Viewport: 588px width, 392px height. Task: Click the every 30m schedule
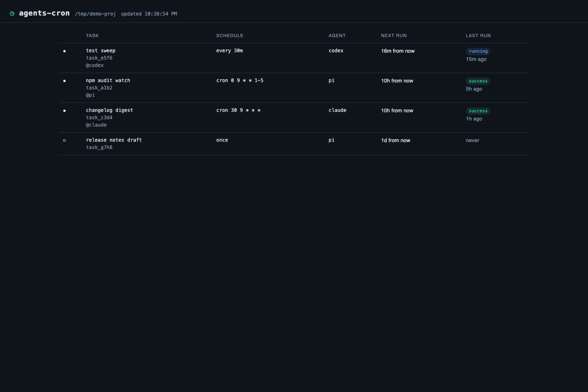[x=229, y=51]
